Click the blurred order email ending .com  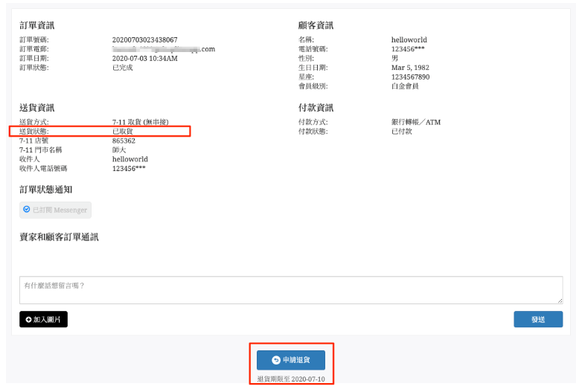coord(164,49)
